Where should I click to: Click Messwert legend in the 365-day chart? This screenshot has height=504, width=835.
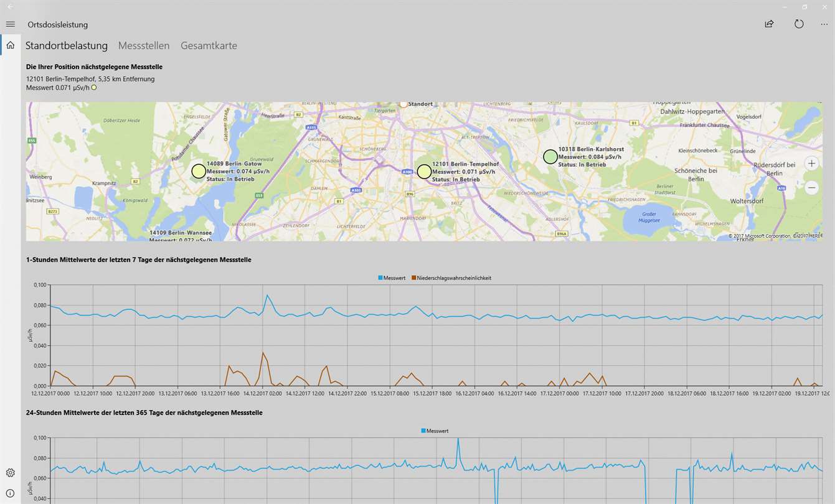pyautogui.click(x=435, y=431)
